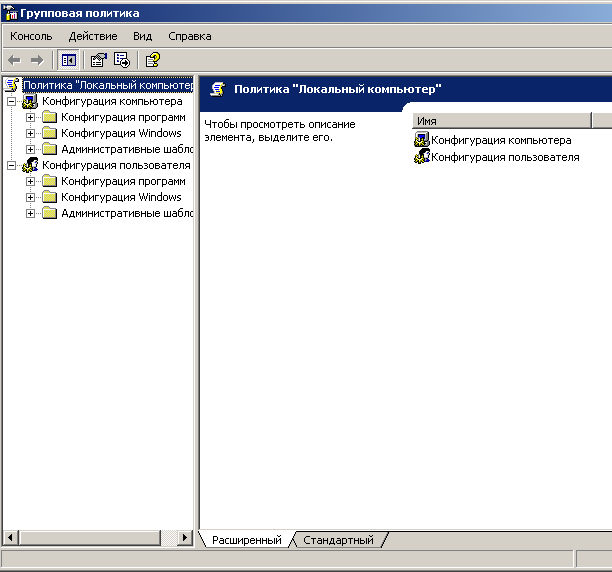Expand Конфигурация программ under user configuration

[30, 181]
